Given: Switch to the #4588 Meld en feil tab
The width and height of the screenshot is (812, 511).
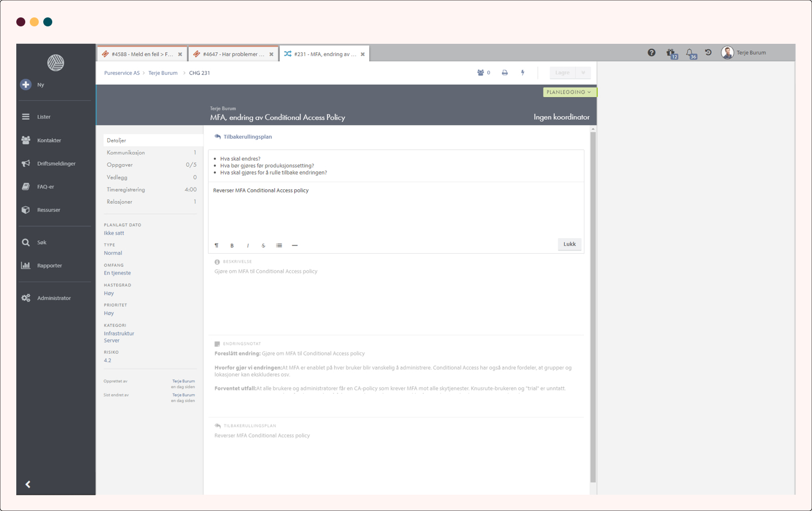Looking at the screenshot, I should [142, 54].
